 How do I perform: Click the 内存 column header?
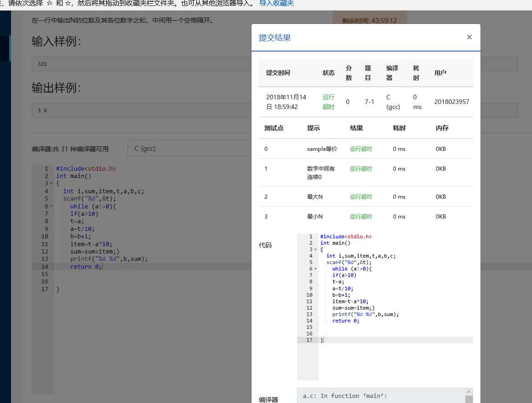pos(442,128)
